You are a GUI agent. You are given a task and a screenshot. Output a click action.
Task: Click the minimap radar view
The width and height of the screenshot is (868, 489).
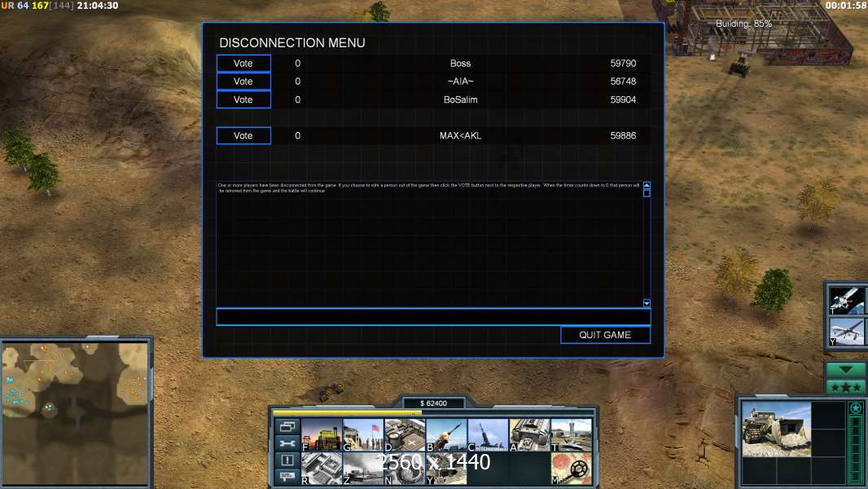(x=75, y=414)
